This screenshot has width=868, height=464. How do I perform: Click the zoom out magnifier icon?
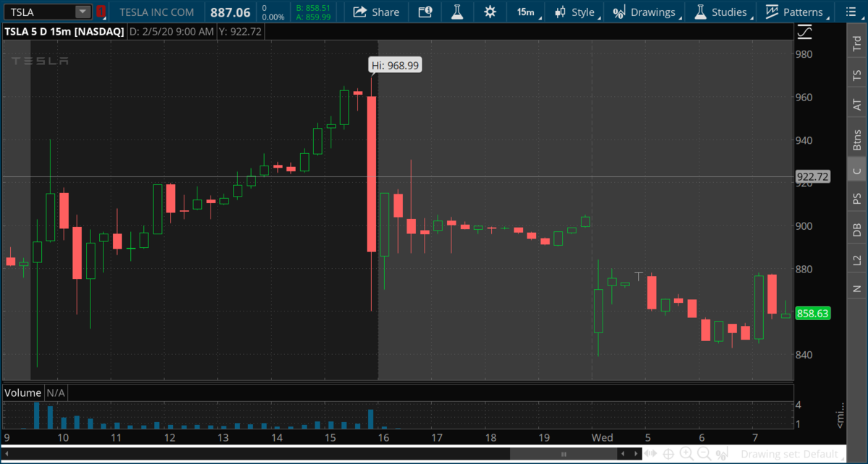tap(703, 454)
